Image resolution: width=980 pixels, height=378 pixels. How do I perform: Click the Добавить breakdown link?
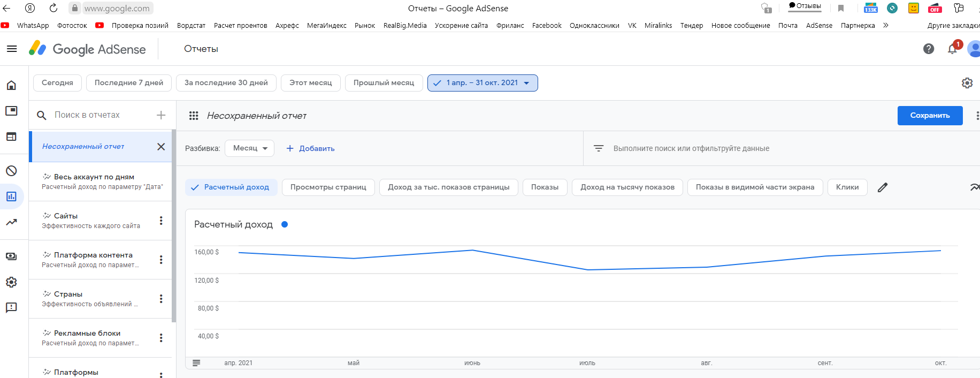(x=311, y=148)
